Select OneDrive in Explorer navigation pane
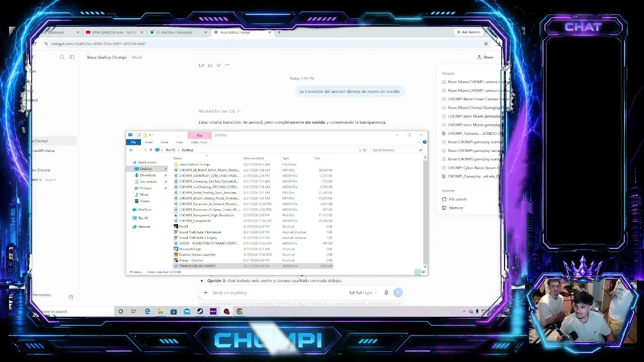The height and width of the screenshot is (362, 644). tap(144, 210)
